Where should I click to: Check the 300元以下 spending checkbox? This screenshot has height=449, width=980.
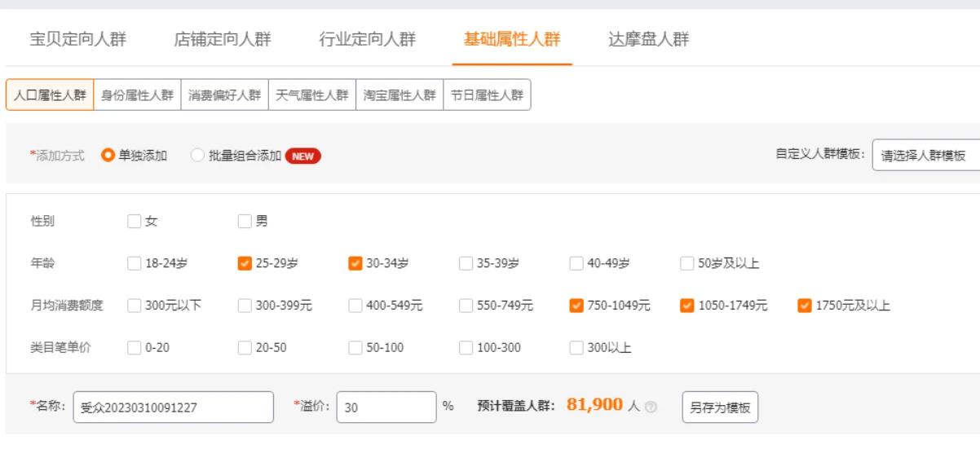[x=135, y=306]
